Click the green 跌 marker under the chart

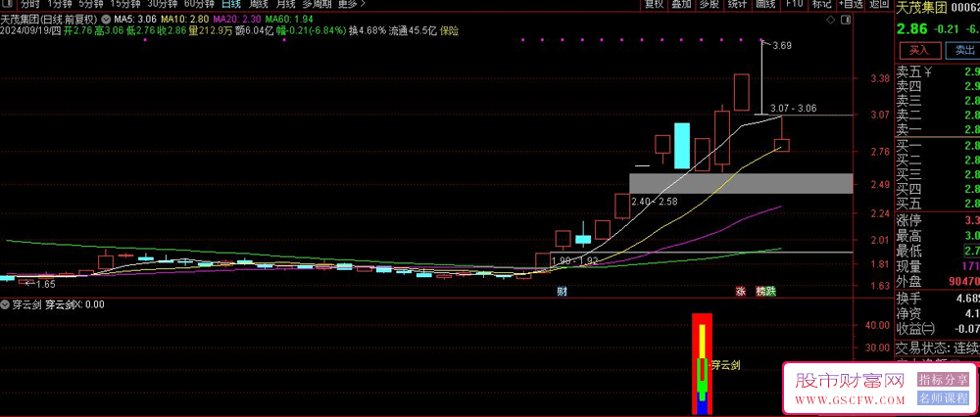pyautogui.click(x=771, y=291)
